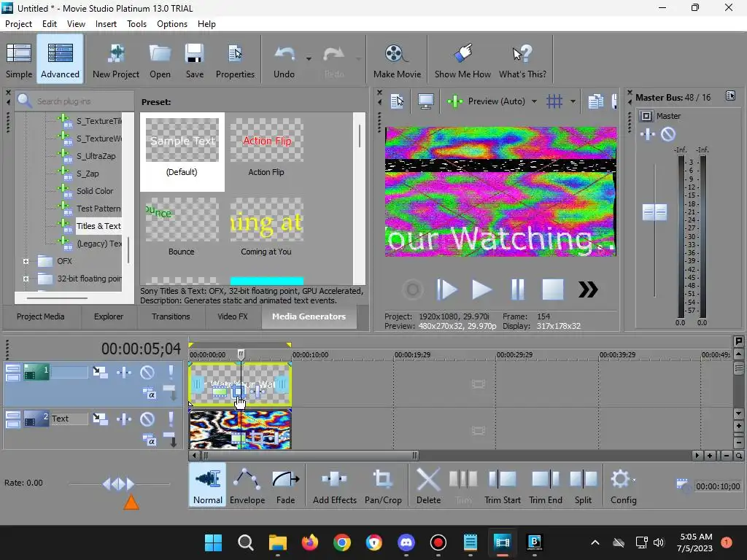Open Master FX on Master bus

tap(648, 134)
